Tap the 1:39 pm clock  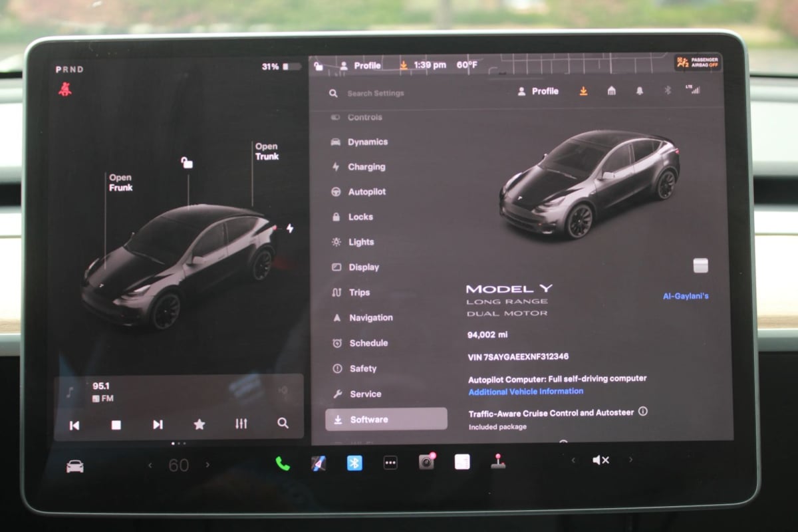coord(430,65)
